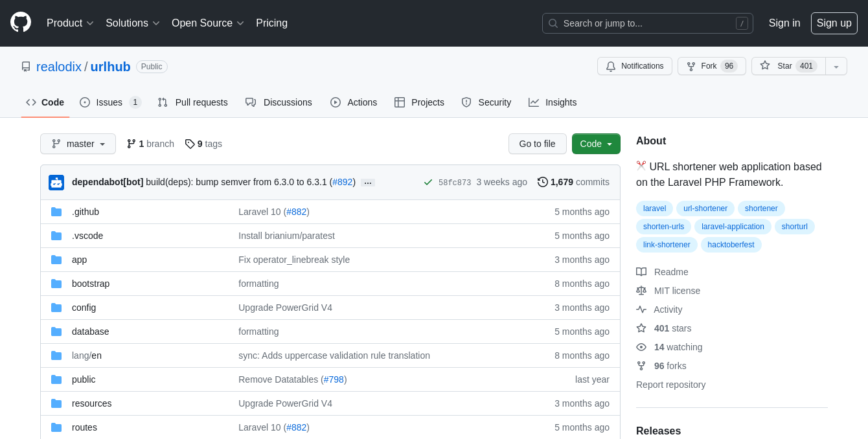Viewport: 868px width, 439px height.
Task: Click the routes folder icon
Action: click(56, 427)
